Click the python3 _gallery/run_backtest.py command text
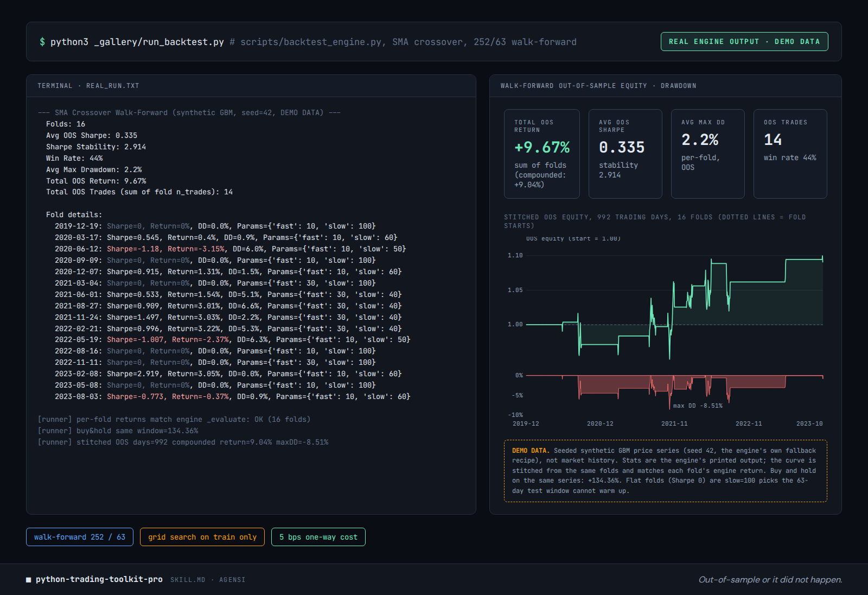The width and height of the screenshot is (868, 595). pos(137,42)
